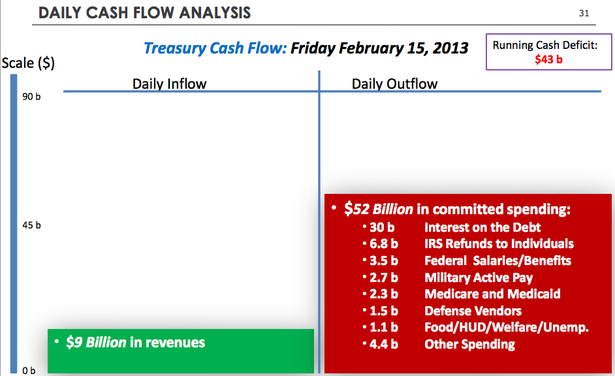Click the Friday February 15, 2013 date
Image resolution: width=615 pixels, height=376 pixels.
click(379, 48)
